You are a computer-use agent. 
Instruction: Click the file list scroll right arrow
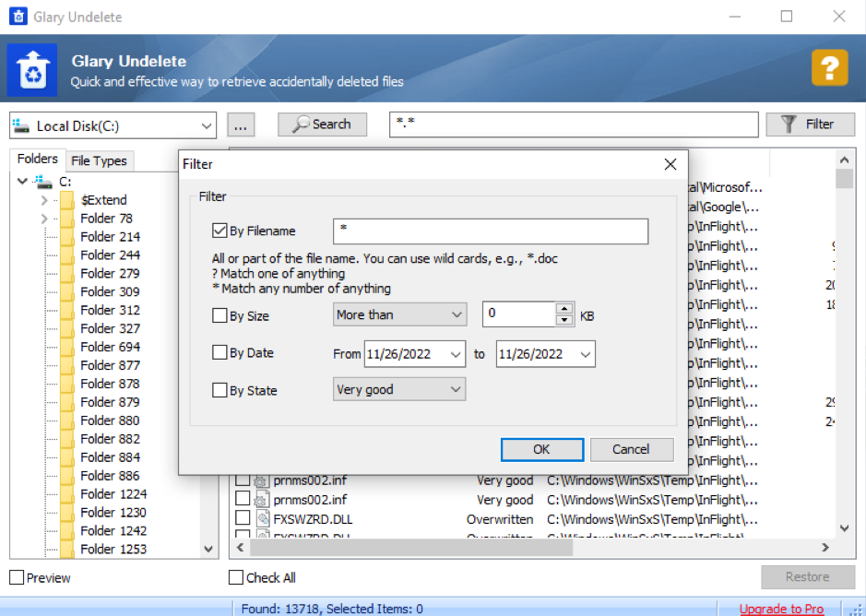[x=825, y=548]
